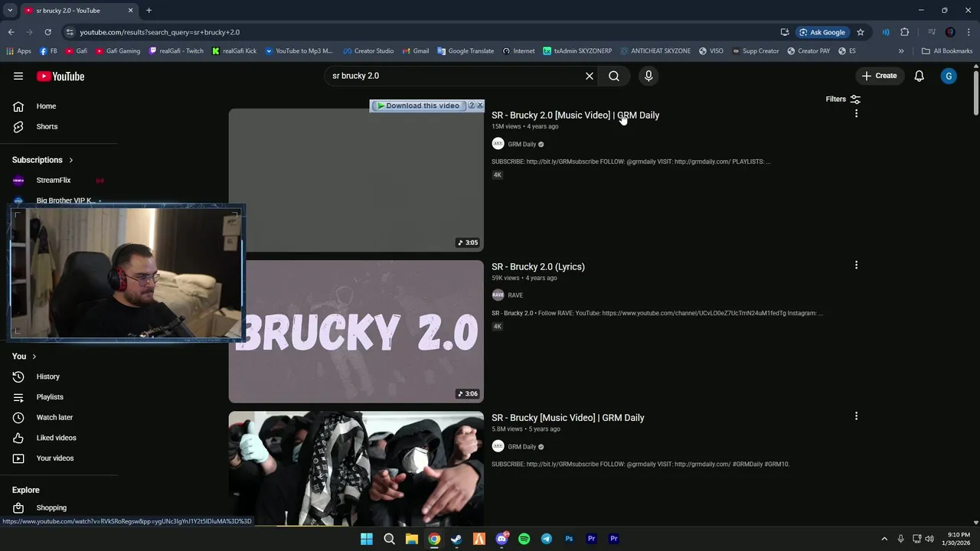Open Discord from the taskbar

[501, 539]
